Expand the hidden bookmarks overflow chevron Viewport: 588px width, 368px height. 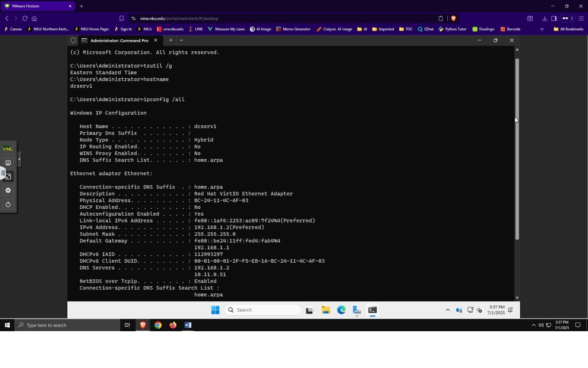pos(542,29)
